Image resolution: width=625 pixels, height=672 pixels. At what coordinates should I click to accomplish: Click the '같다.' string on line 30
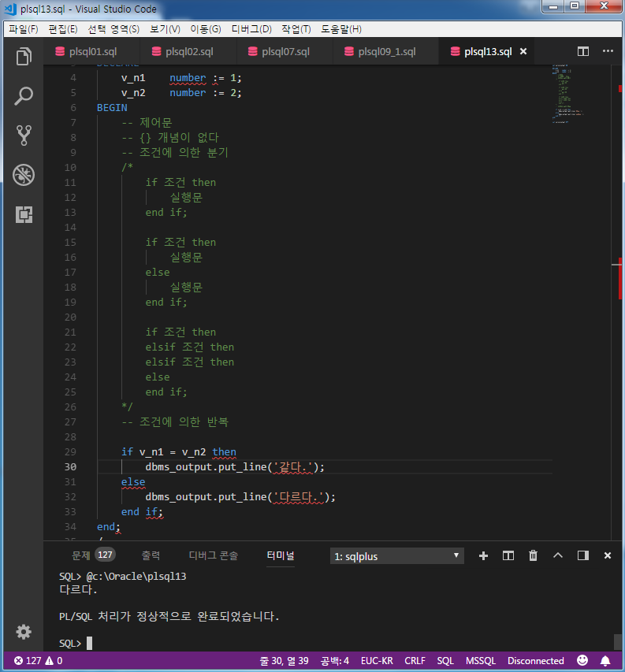[294, 466]
